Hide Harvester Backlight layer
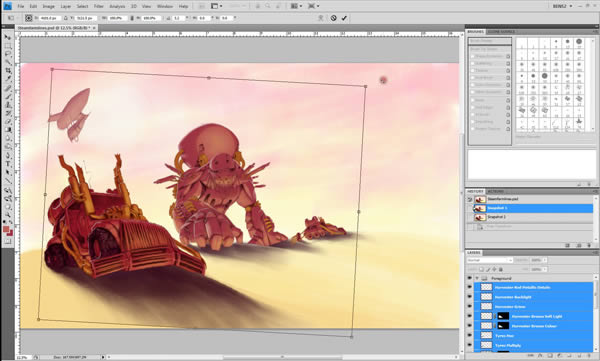Screen dimensions: 600x361 [470, 297]
